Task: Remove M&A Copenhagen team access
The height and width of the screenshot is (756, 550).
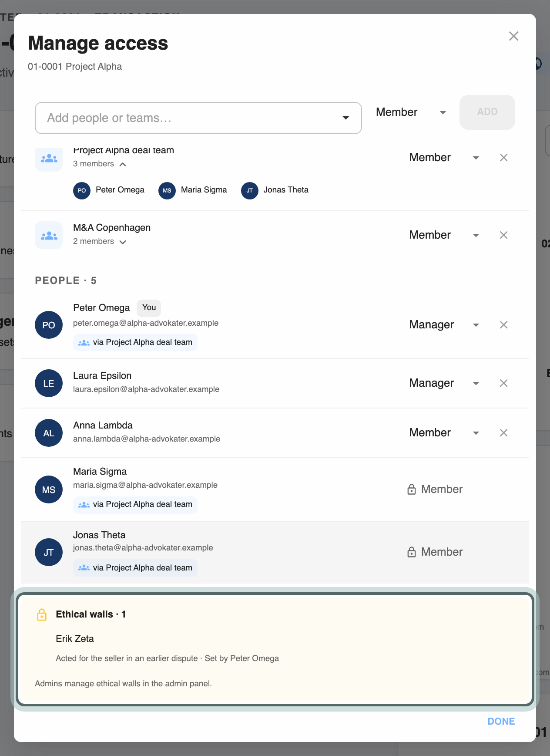Action: 504,235
